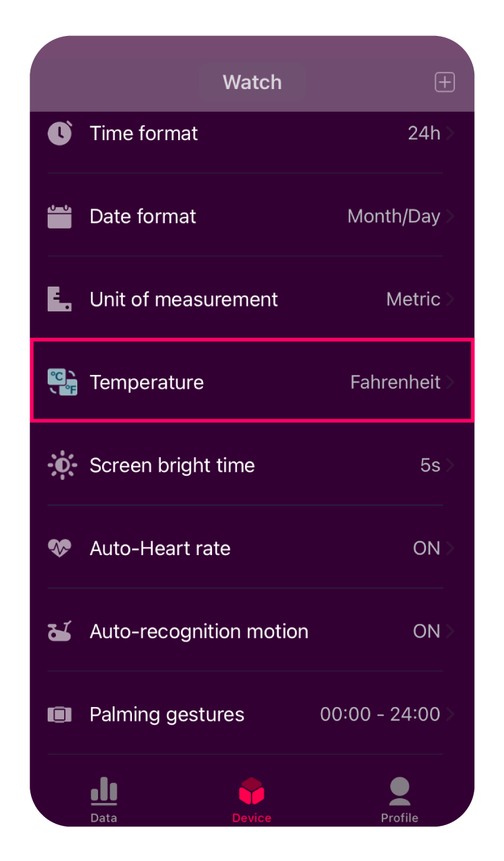The width and height of the screenshot is (504, 861).
Task: Tap the add device plus icon
Action: 445,82
